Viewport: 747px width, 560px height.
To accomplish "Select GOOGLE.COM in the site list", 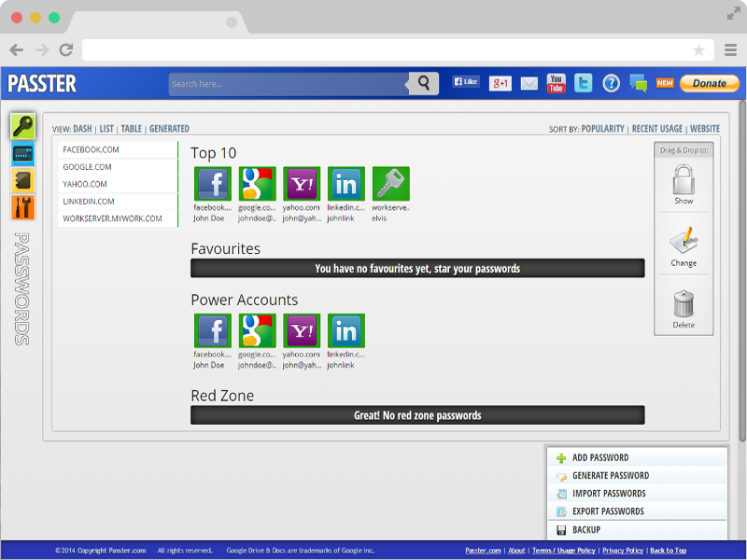I will coord(118,167).
